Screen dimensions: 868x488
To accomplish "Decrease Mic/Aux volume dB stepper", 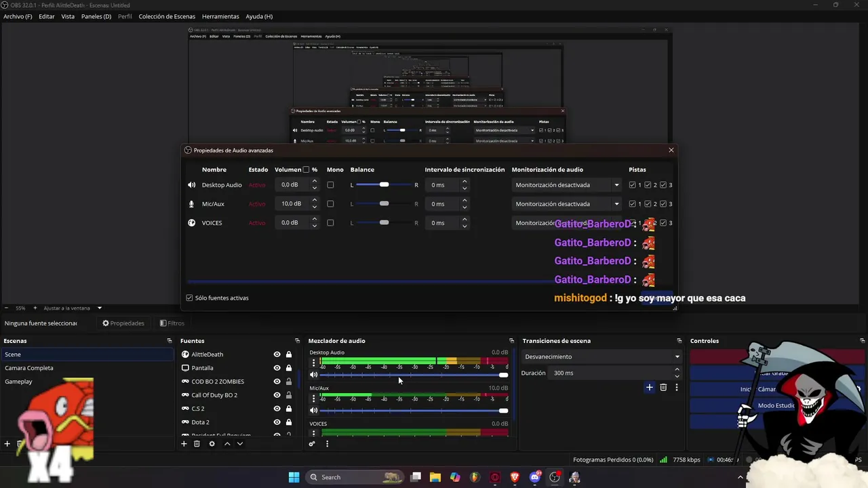I will click(x=315, y=207).
